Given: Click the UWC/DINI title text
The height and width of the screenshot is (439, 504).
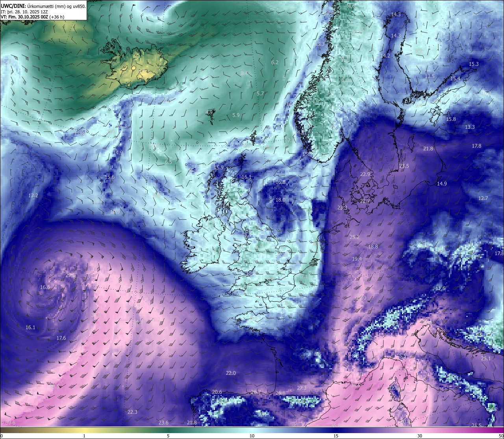Looking at the screenshot, I should (x=13, y=6).
